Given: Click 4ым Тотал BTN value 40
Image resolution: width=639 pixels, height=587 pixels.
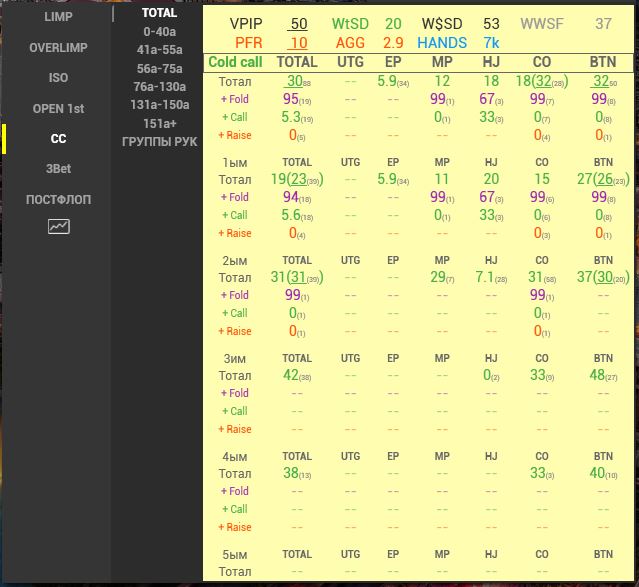Looking at the screenshot, I should point(603,473).
